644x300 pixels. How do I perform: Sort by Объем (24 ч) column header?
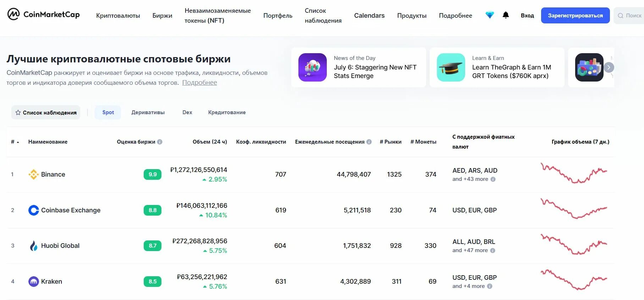point(210,142)
